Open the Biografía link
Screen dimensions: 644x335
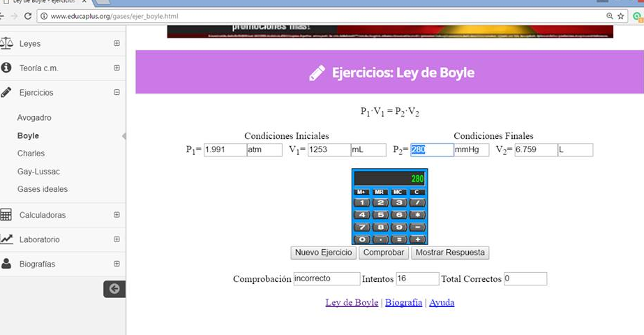pos(404,302)
